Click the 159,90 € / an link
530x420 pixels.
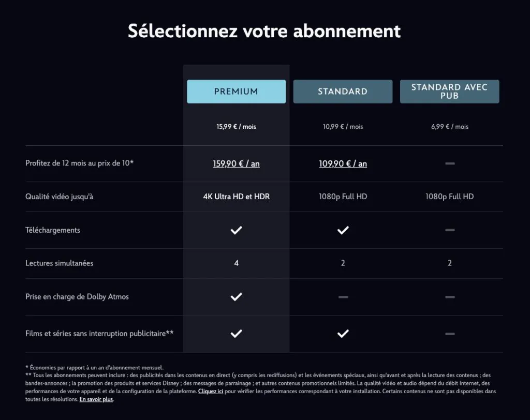click(236, 163)
